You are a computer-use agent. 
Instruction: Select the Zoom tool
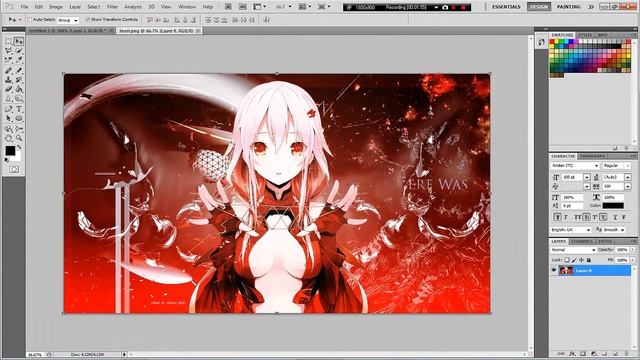tap(19, 138)
